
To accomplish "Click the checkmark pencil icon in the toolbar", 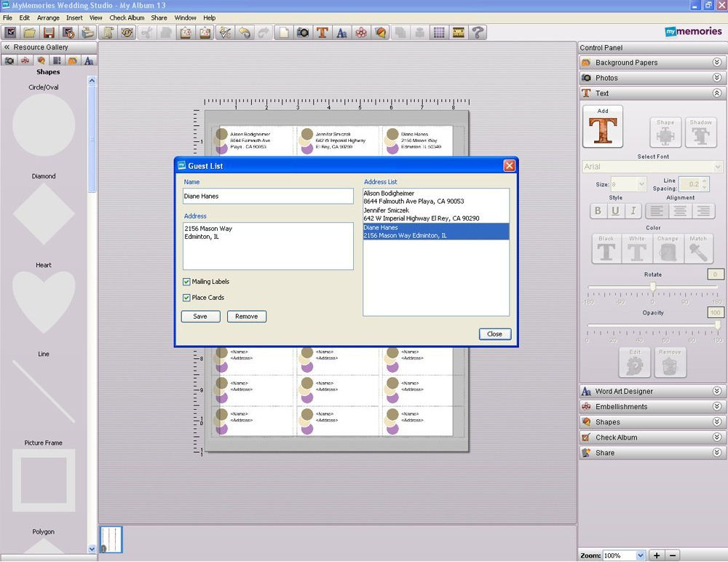I will point(225,33).
